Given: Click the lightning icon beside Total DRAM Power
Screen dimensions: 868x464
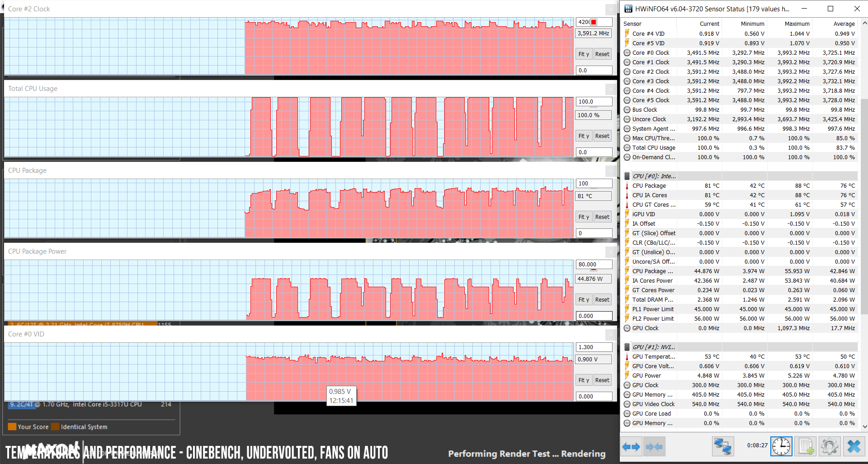Looking at the screenshot, I should click(627, 299).
